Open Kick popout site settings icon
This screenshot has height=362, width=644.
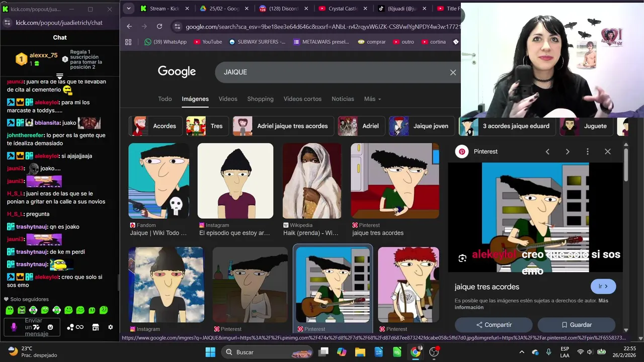coord(7,23)
